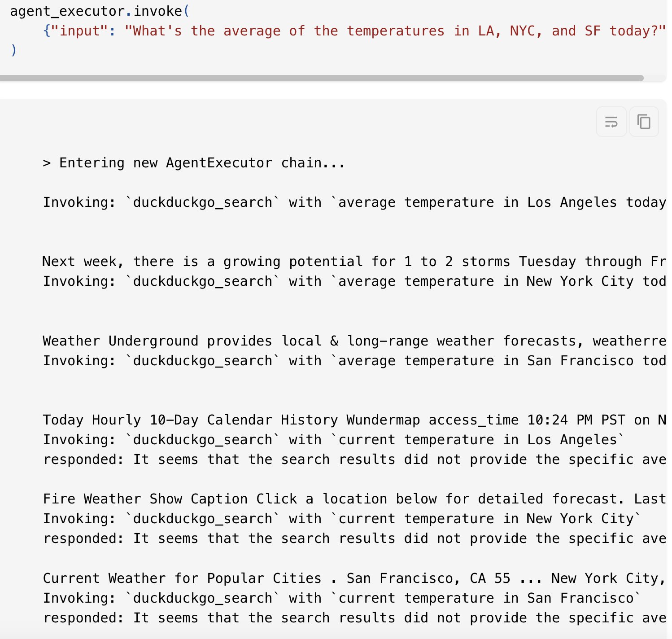
Task: Toggle word wrap for the output block
Action: tap(611, 122)
